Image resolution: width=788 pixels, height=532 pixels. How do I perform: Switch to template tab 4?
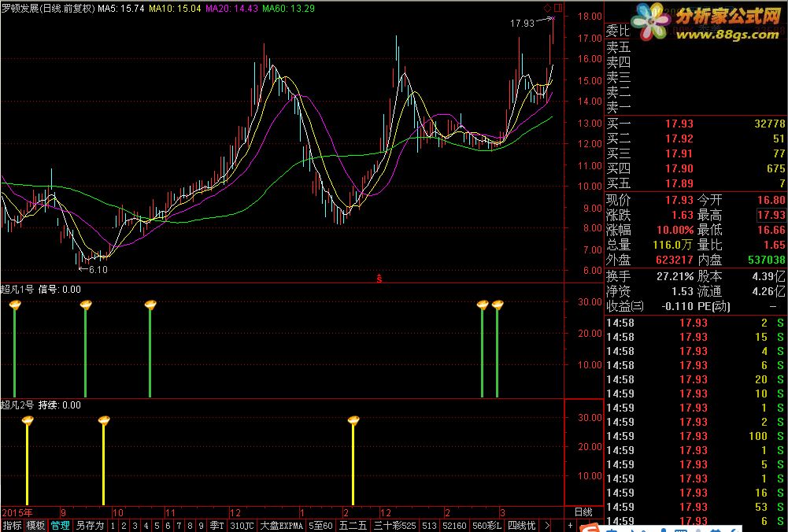tap(146, 526)
